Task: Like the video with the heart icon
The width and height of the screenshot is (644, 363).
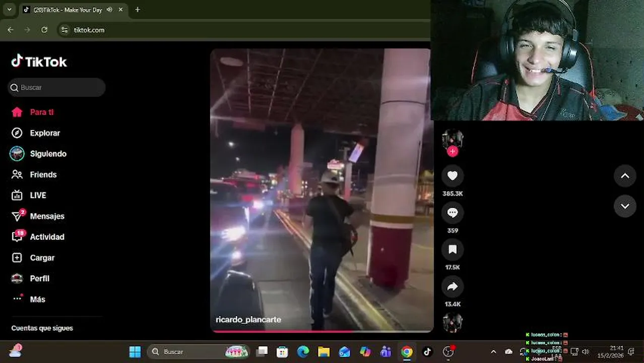Action: [453, 175]
